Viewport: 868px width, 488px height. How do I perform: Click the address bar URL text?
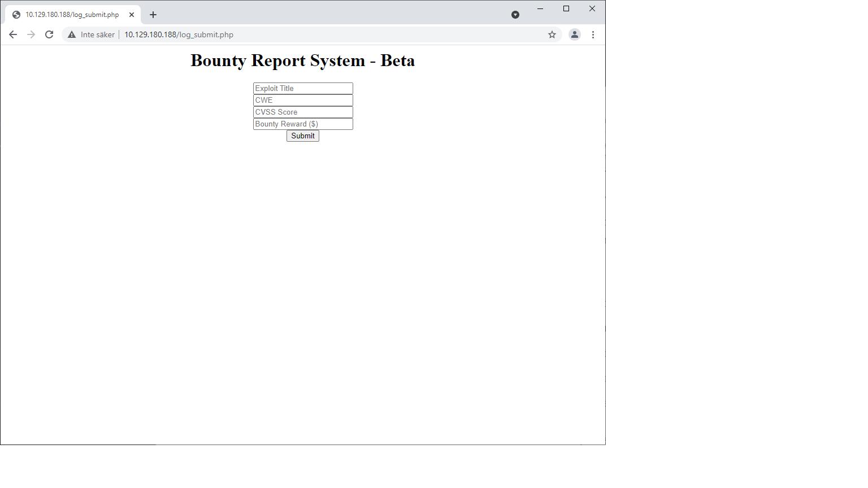tap(179, 34)
